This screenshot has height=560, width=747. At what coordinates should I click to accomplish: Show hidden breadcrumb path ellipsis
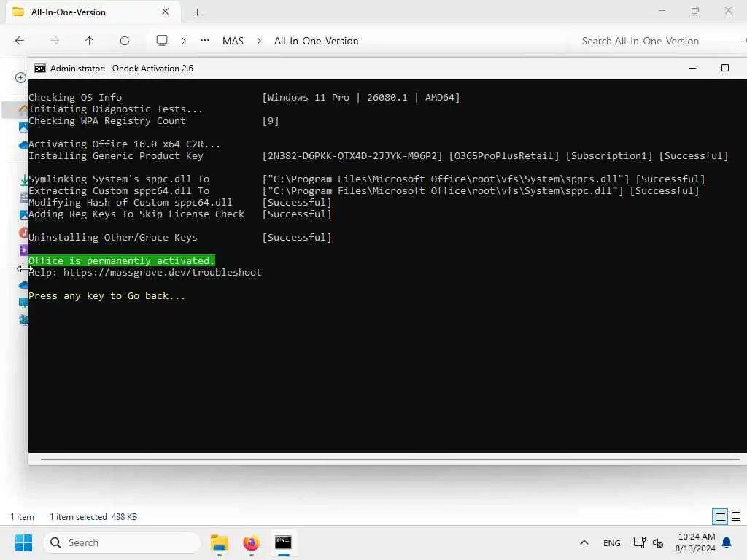pyautogui.click(x=205, y=41)
